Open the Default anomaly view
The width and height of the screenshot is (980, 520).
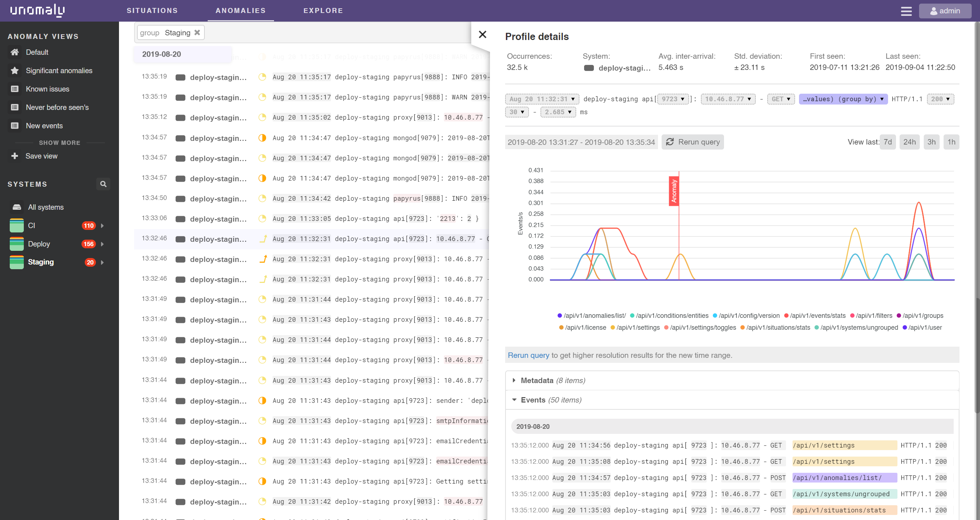37,52
